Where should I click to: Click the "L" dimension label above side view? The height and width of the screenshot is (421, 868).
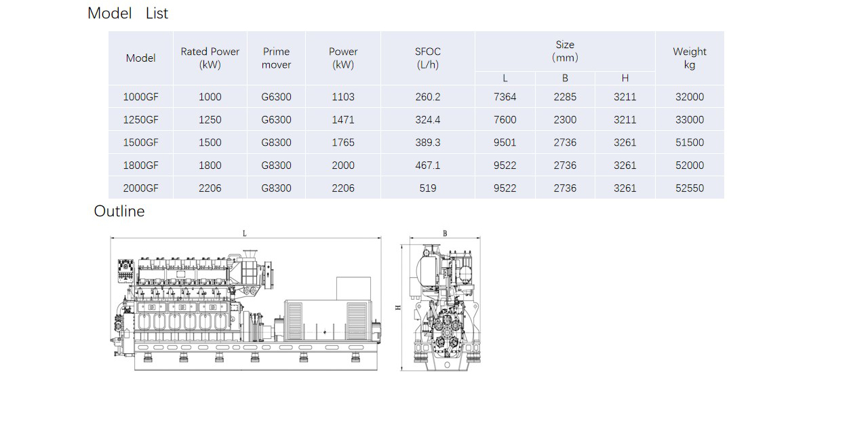[245, 233]
